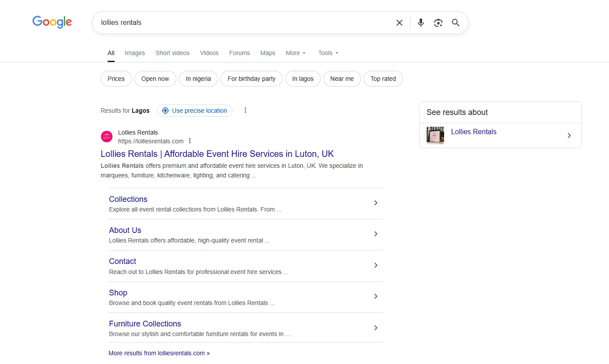Click the Lollies Rentals site name
The height and width of the screenshot is (364, 609).
pos(138,132)
